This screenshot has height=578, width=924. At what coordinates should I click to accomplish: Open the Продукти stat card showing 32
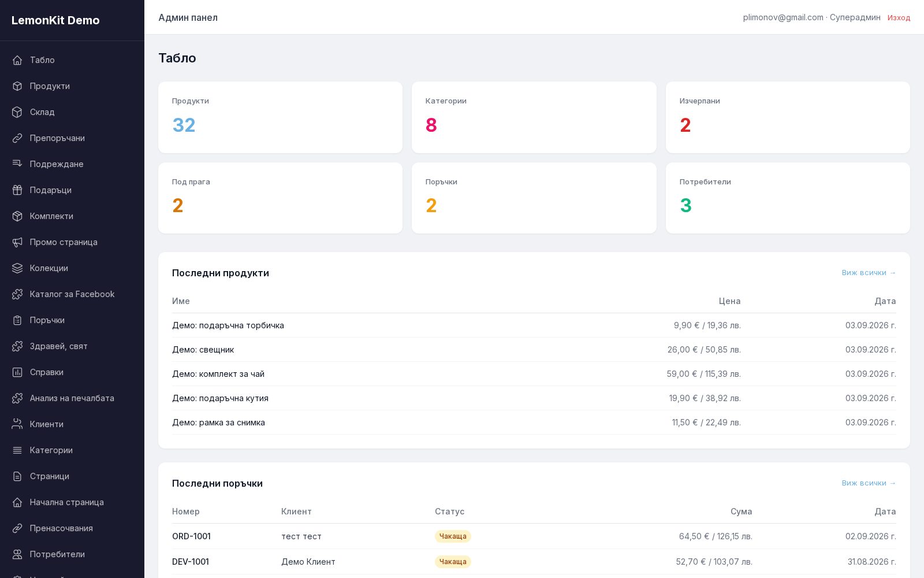click(280, 117)
